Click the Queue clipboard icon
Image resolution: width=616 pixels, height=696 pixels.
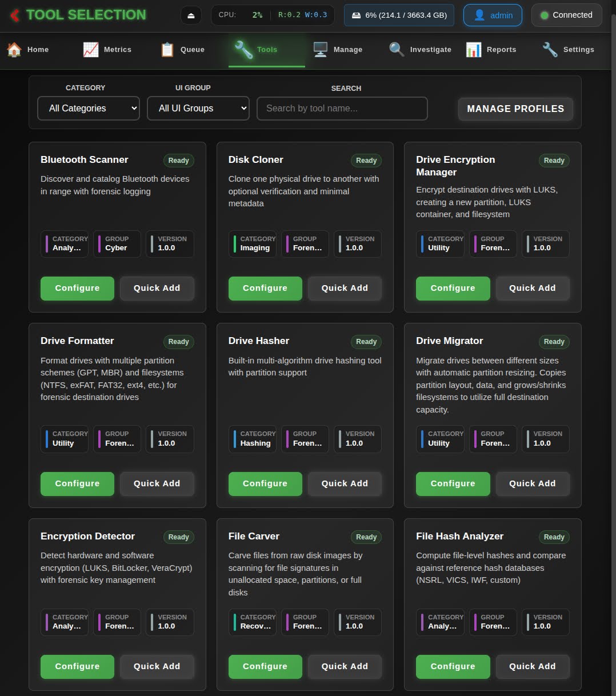tap(167, 50)
